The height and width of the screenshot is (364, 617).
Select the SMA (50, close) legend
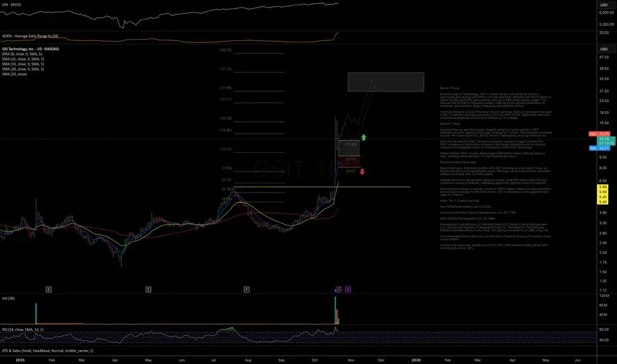pos(15,74)
